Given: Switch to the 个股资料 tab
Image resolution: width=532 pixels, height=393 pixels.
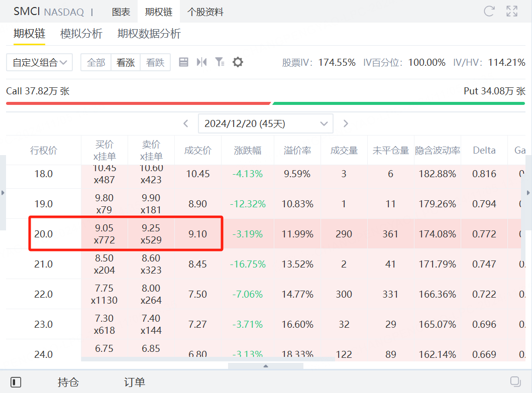Looking at the screenshot, I should coord(205,12).
